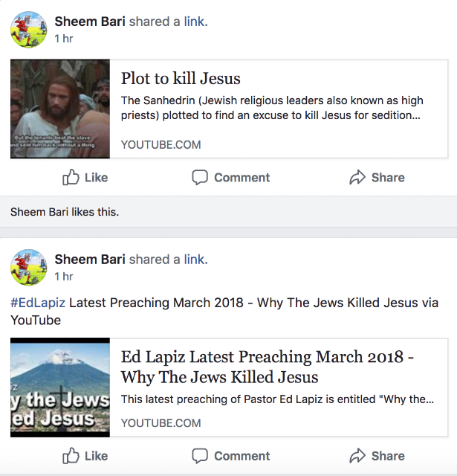Click the share arrow icon on first post

(357, 177)
